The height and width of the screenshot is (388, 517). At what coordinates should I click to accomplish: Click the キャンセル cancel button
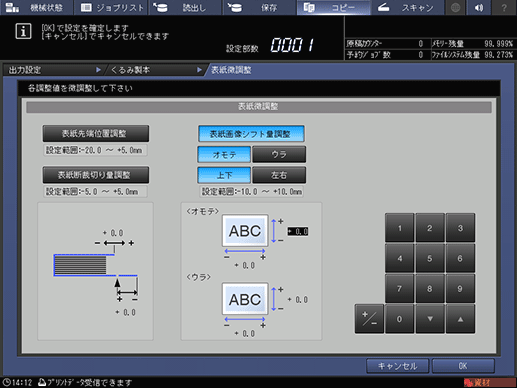[397, 366]
